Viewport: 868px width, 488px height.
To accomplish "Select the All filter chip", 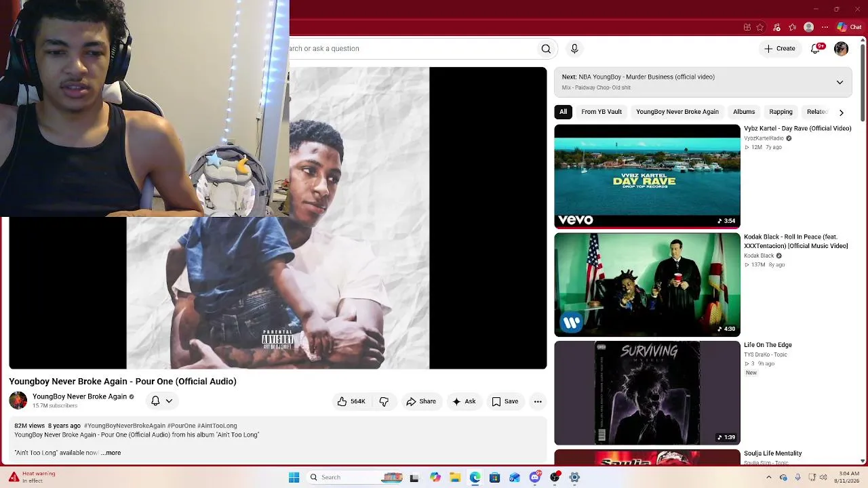I will [x=563, y=112].
